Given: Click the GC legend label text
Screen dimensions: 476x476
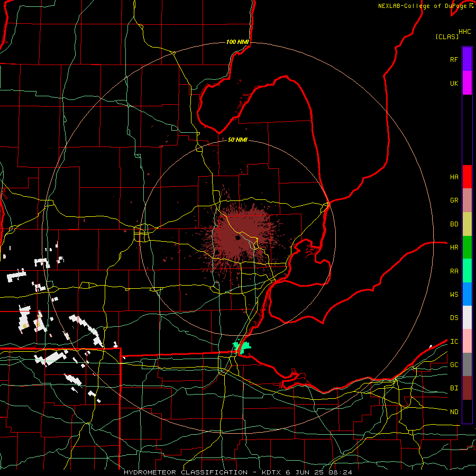Looking at the screenshot, I should coord(454,364).
